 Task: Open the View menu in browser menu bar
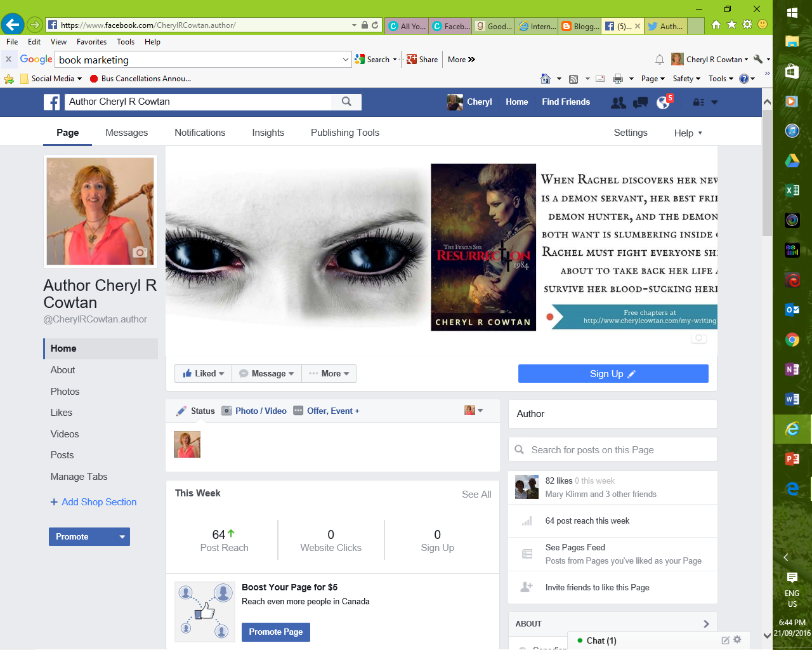[x=58, y=42]
